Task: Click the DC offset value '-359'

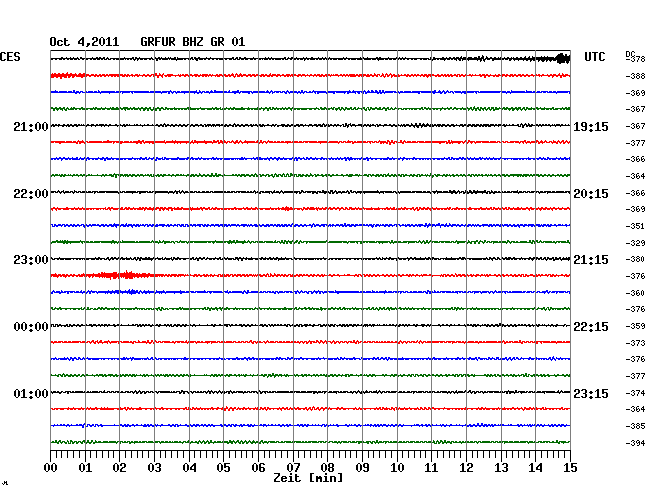Action: 635,327
